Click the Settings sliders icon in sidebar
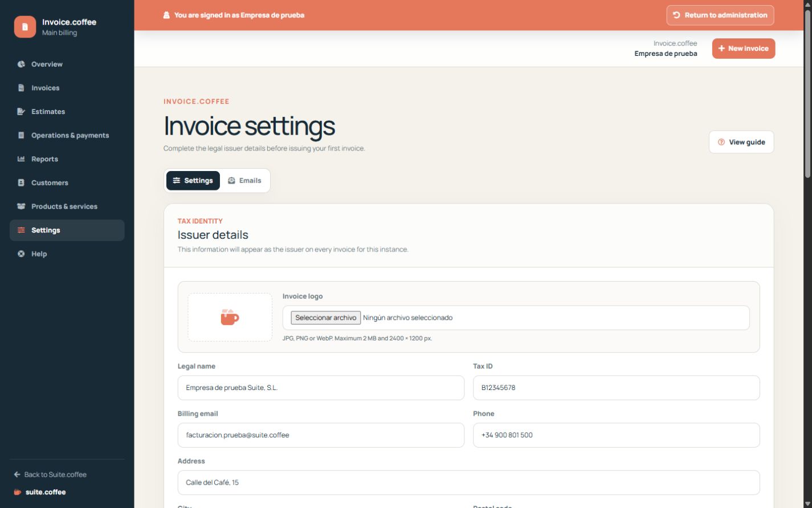Screen dimensions: 812x508 [x=21, y=230]
